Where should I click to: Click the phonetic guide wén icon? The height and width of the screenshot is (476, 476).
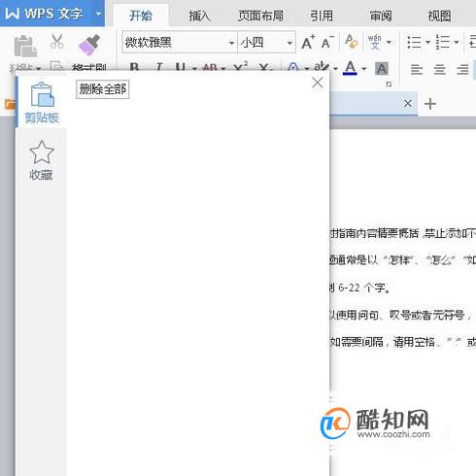point(374,42)
